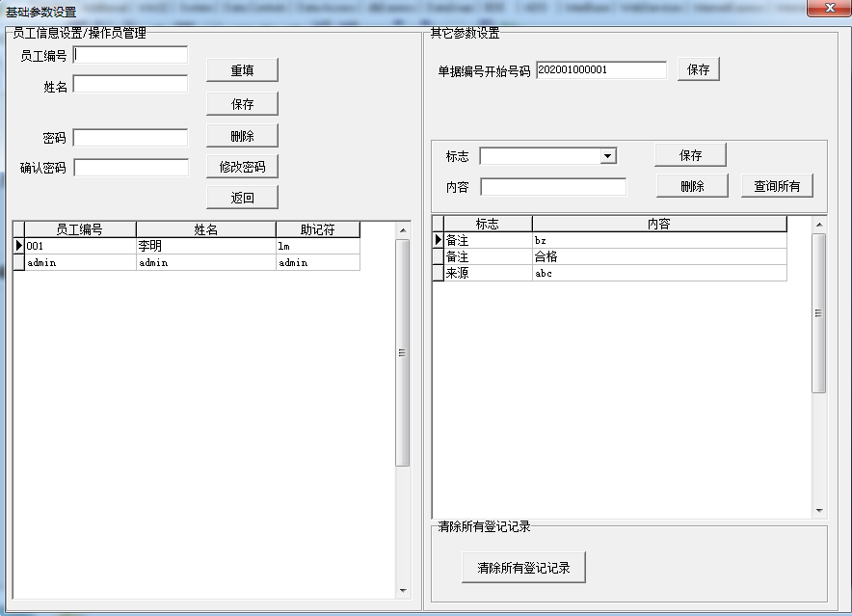Click parameters table scrollbar thumb
The width and height of the screenshot is (852, 616).
819,313
